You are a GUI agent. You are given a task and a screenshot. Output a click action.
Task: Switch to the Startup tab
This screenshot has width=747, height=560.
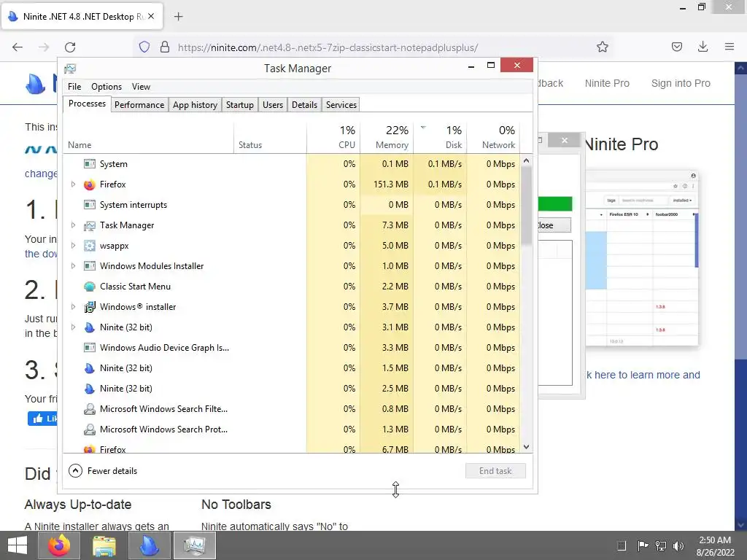coord(239,105)
